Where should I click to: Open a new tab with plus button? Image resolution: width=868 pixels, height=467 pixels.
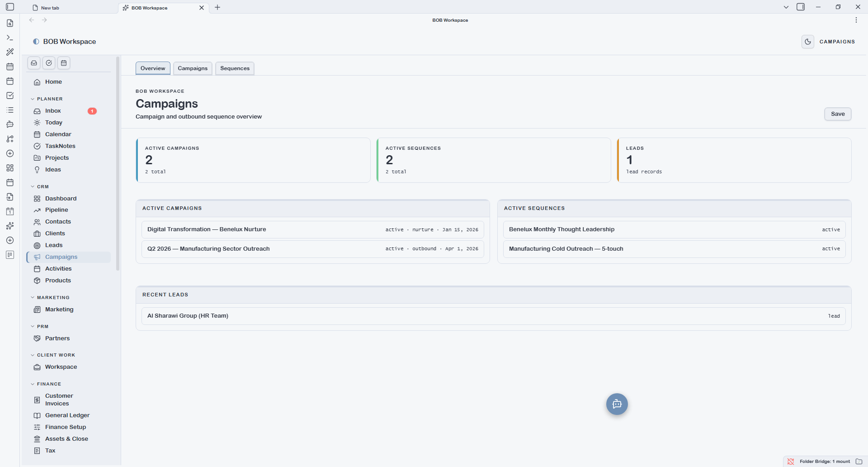click(217, 7)
